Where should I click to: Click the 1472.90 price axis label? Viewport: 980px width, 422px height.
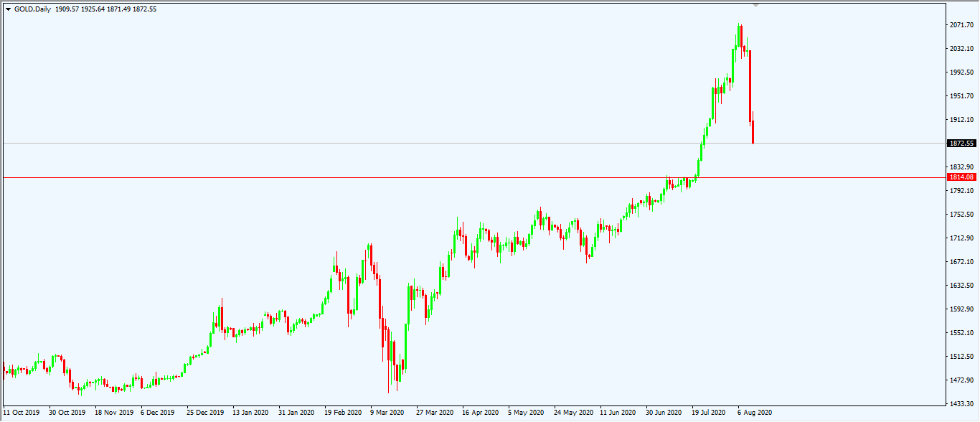[961, 380]
